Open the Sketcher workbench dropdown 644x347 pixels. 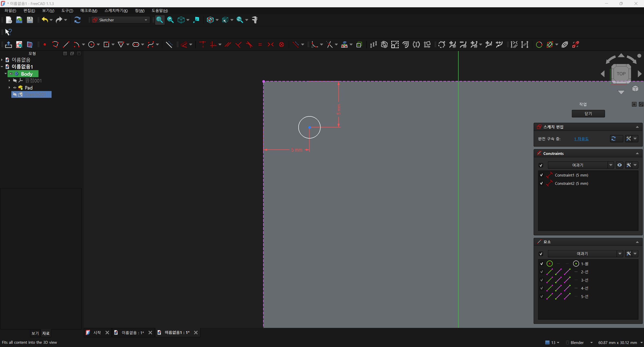pyautogui.click(x=121, y=20)
